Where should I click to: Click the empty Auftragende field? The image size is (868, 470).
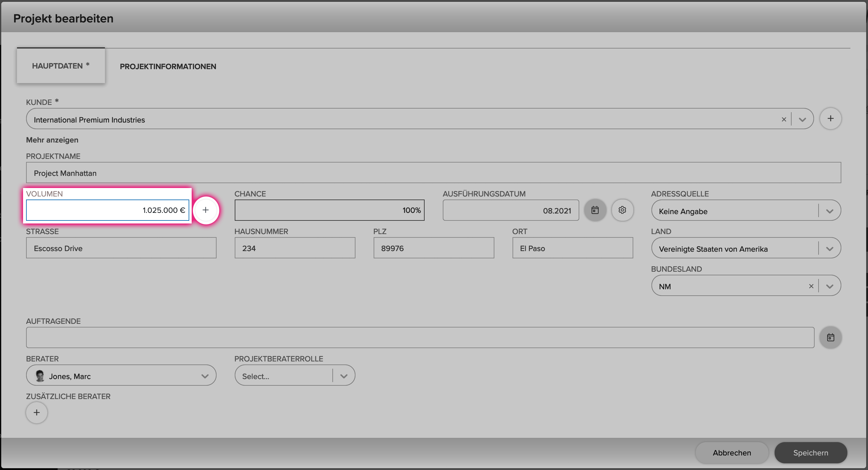[420, 337]
